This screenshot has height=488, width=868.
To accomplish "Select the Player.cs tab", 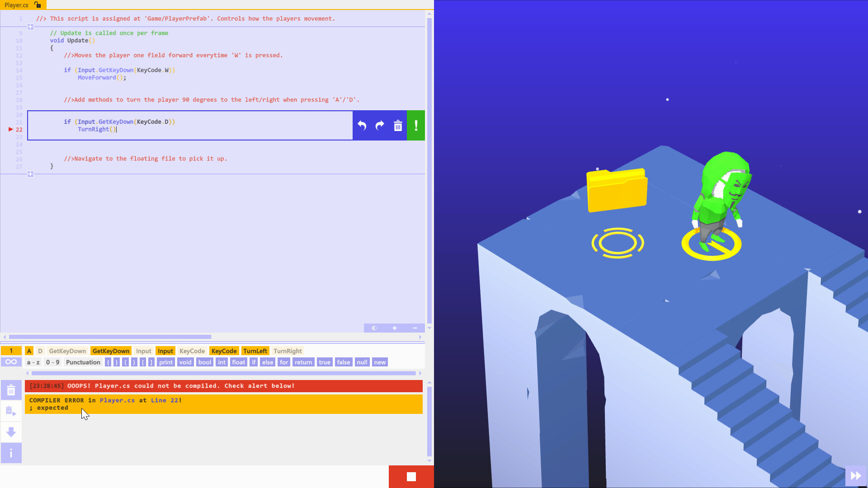I will 16,5.
